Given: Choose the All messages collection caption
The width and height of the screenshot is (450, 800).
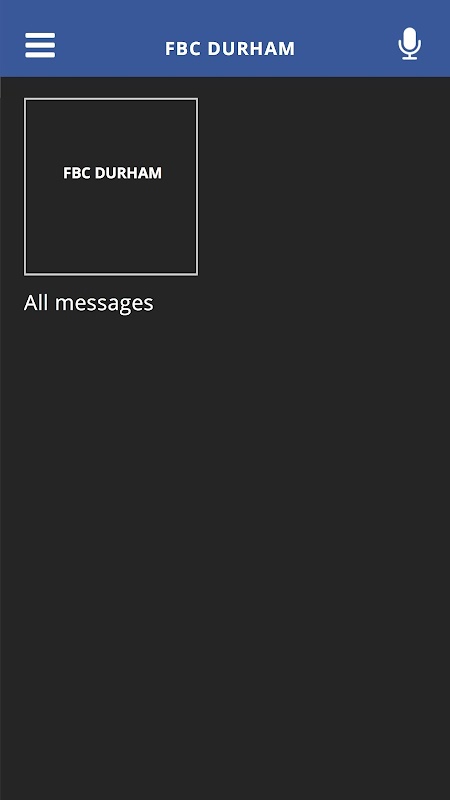Looking at the screenshot, I should pyautogui.click(x=88, y=303).
